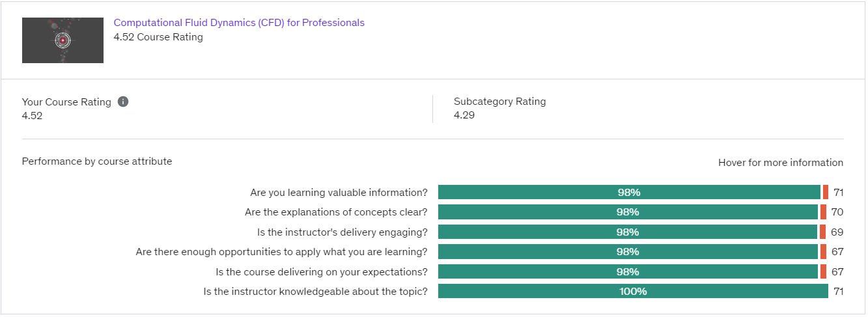This screenshot has height=317, width=868.
Task: Click the green bar for delivering on expectations
Action: [x=628, y=271]
